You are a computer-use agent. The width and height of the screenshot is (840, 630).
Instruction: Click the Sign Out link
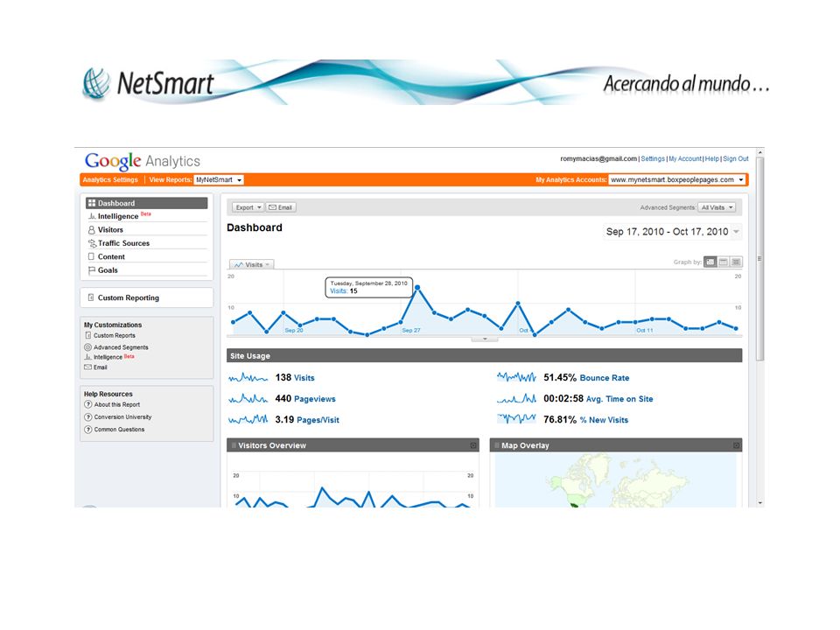coord(736,158)
